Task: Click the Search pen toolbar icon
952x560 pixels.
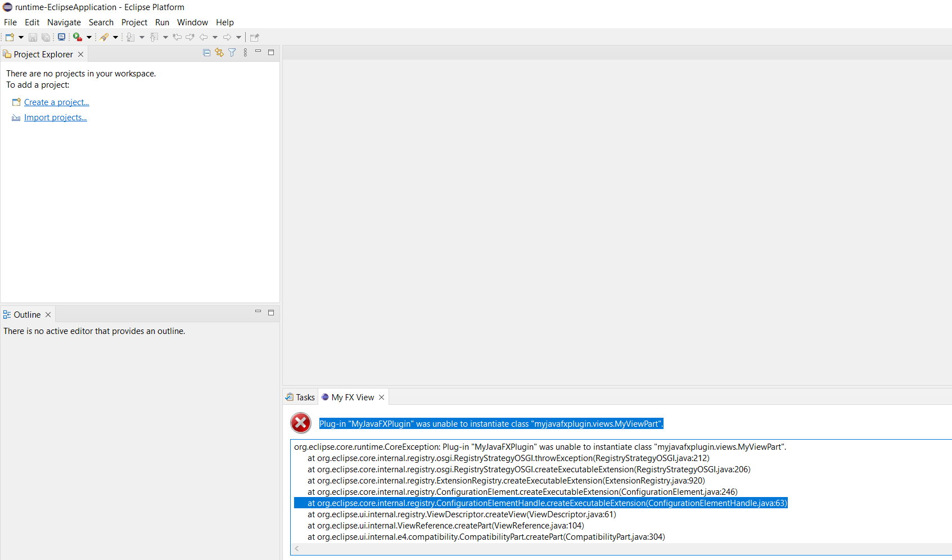Action: point(104,37)
